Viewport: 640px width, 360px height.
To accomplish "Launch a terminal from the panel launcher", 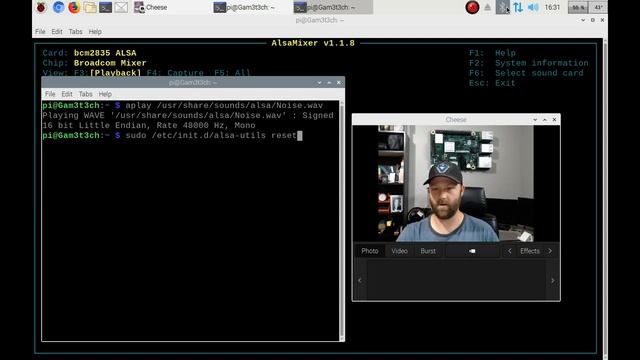I will pos(105,7).
